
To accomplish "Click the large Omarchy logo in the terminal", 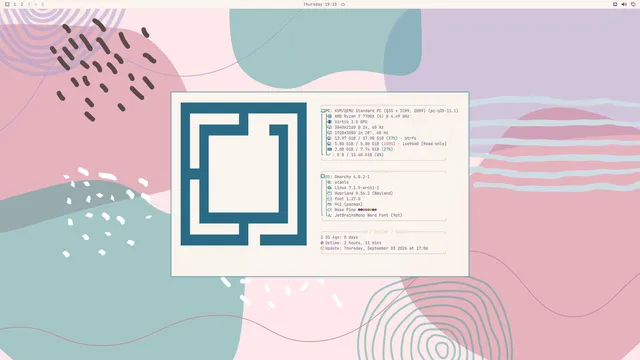I will coord(244,174).
